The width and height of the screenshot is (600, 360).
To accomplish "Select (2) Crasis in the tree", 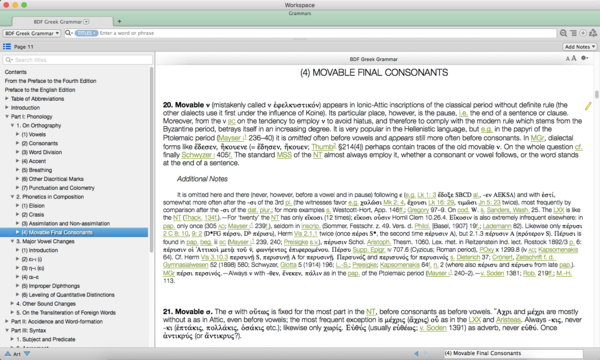I will (33, 214).
